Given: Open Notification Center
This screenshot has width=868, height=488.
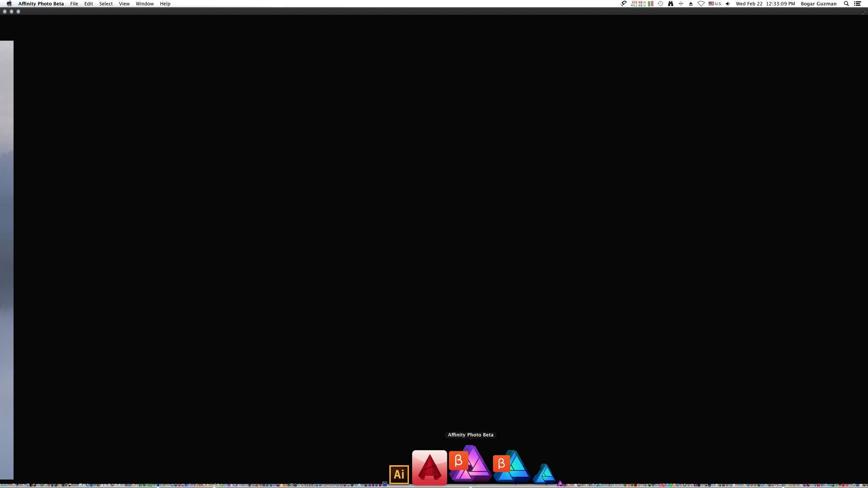Looking at the screenshot, I should (x=857, y=4).
